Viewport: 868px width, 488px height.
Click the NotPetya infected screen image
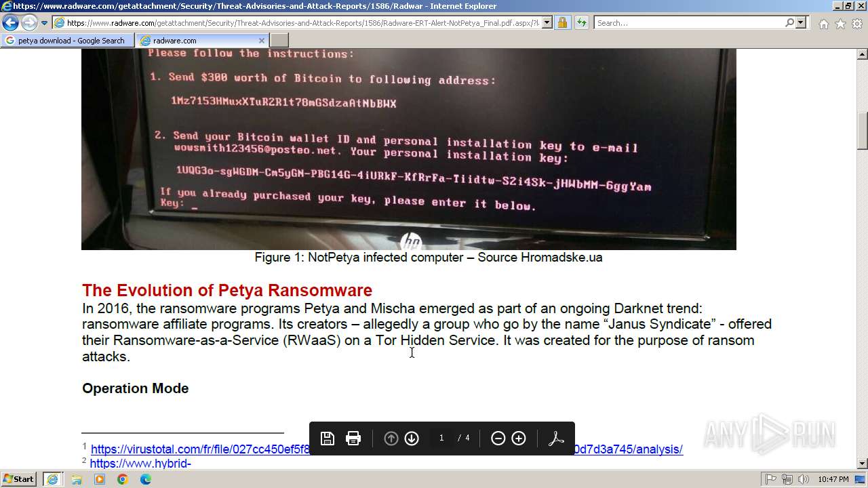(x=409, y=149)
